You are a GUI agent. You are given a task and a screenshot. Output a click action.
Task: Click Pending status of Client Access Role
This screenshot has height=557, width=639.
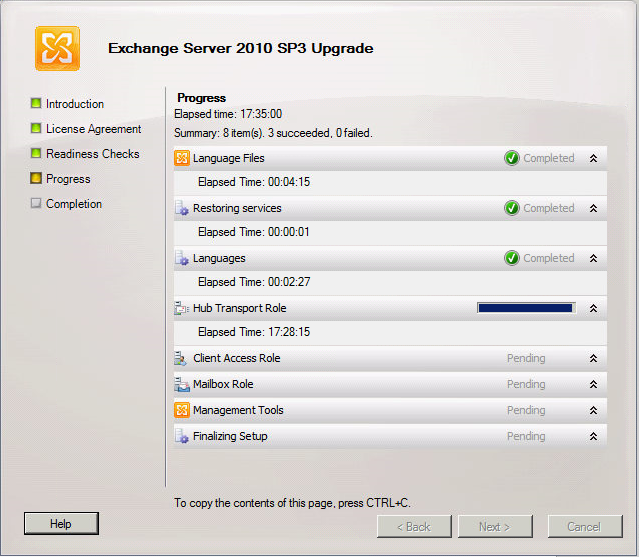526,358
